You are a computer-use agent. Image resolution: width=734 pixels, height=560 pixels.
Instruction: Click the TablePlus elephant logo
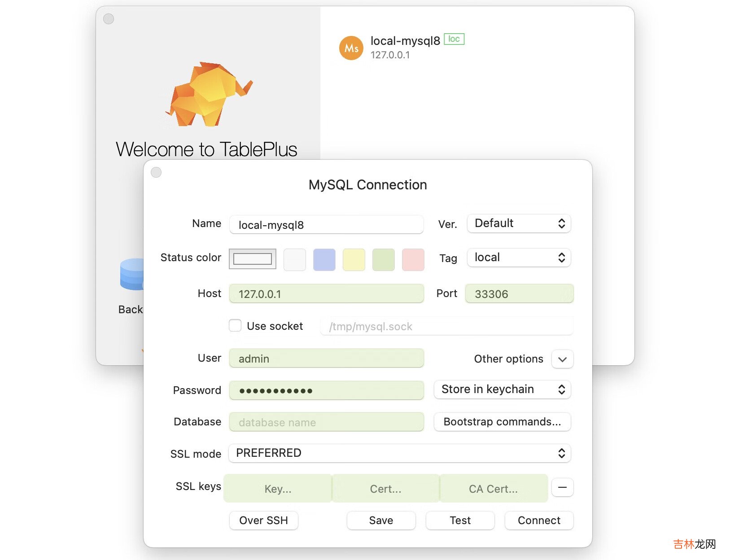(209, 94)
